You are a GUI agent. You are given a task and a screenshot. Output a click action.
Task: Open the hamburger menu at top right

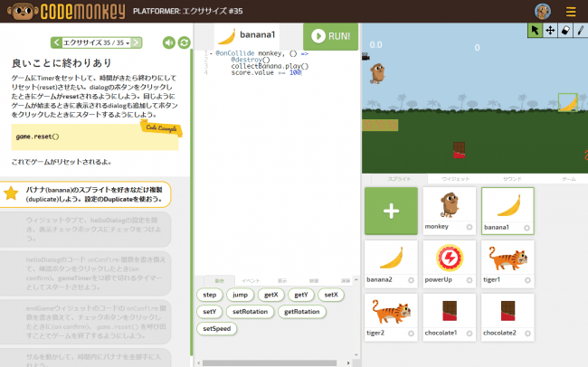(570, 12)
